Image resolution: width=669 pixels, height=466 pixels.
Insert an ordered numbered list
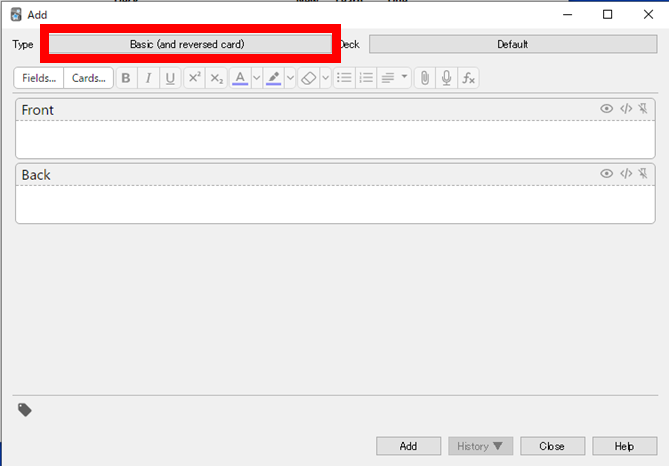366,78
